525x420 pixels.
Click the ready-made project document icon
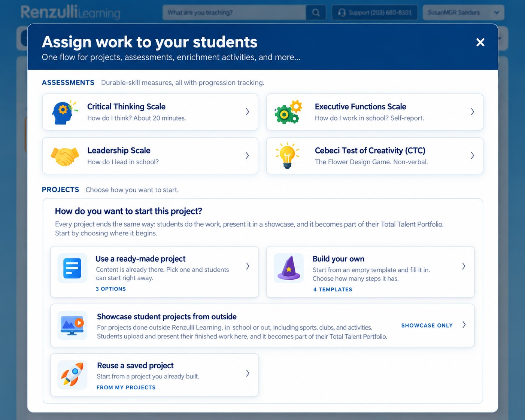click(x=72, y=268)
